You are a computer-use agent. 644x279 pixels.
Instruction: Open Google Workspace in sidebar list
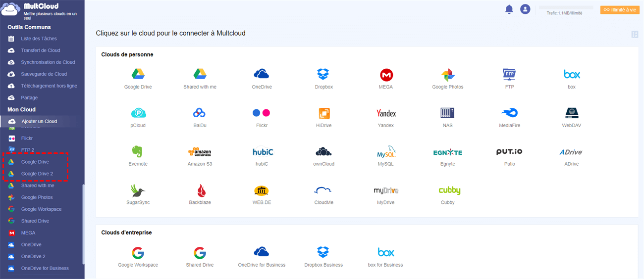pyautogui.click(x=42, y=209)
